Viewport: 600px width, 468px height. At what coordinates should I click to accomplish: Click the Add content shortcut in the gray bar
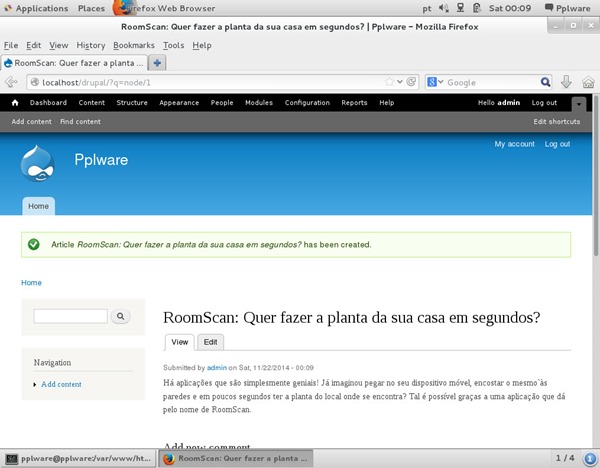point(31,121)
